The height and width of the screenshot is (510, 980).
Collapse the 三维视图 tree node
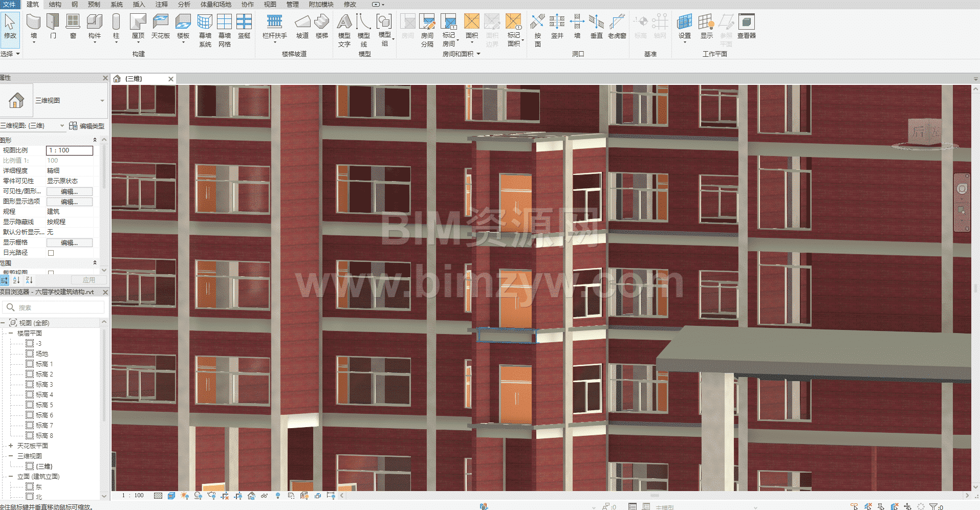click(11, 456)
